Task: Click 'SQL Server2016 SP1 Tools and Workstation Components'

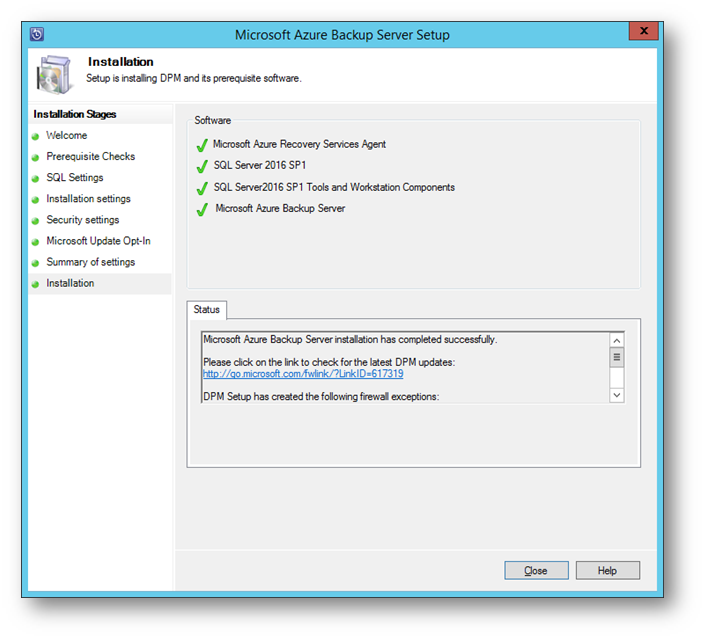Action: [x=334, y=187]
